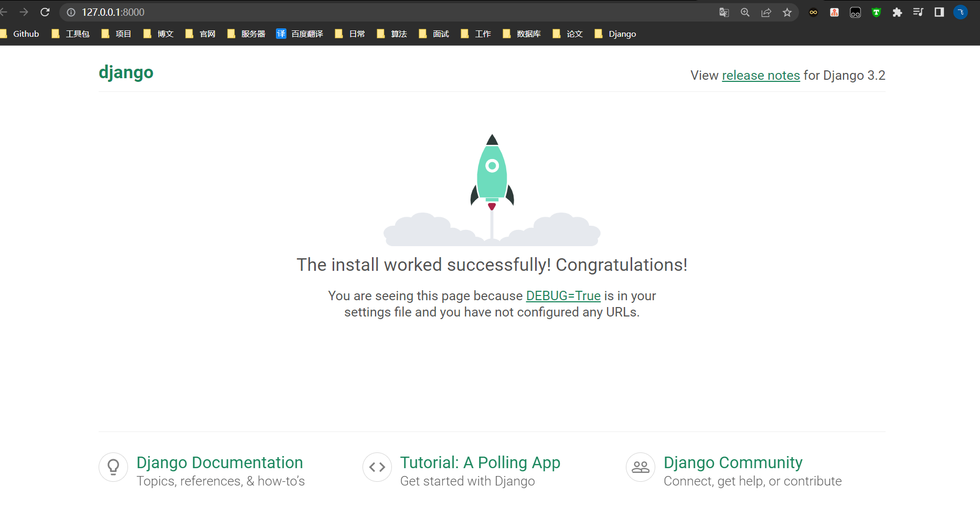This screenshot has width=980, height=507.
Task: Click 'The install worked successfully! Congratulations!' heading
Action: pos(492,265)
